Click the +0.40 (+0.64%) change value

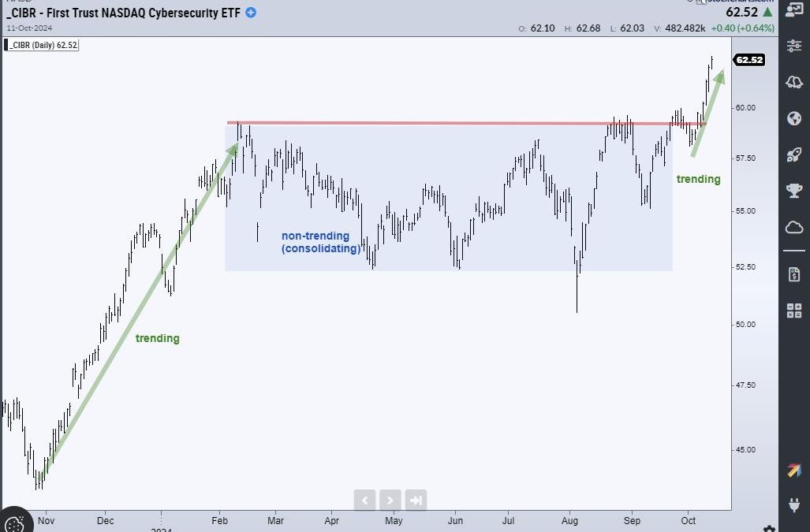tap(742, 28)
